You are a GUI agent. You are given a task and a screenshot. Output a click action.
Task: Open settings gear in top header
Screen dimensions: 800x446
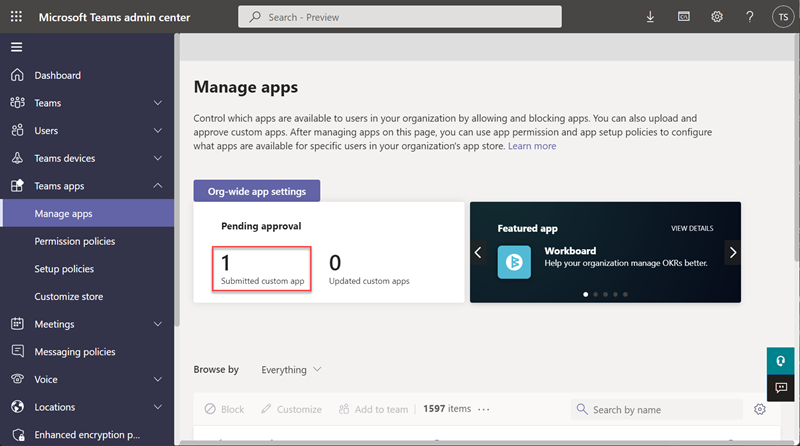click(717, 17)
